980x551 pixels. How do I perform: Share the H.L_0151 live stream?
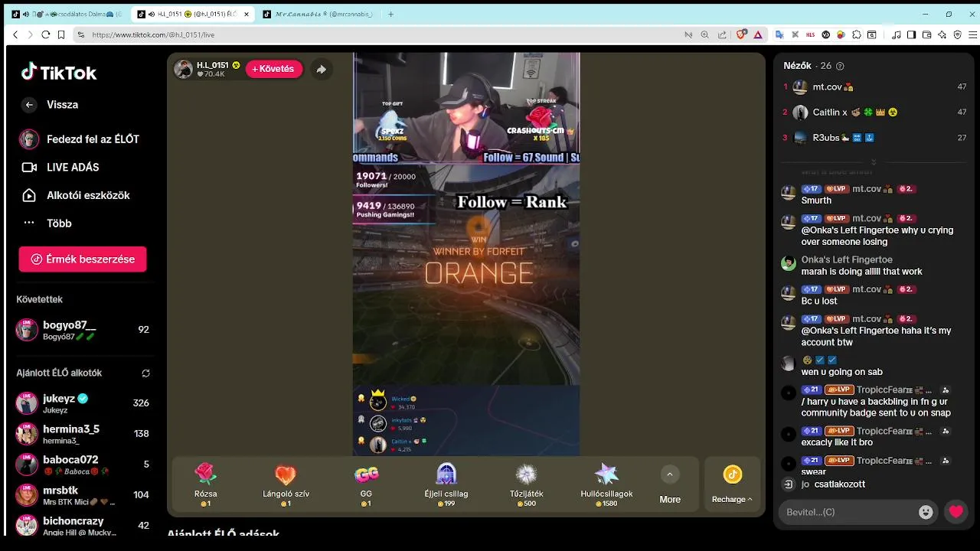click(x=321, y=69)
